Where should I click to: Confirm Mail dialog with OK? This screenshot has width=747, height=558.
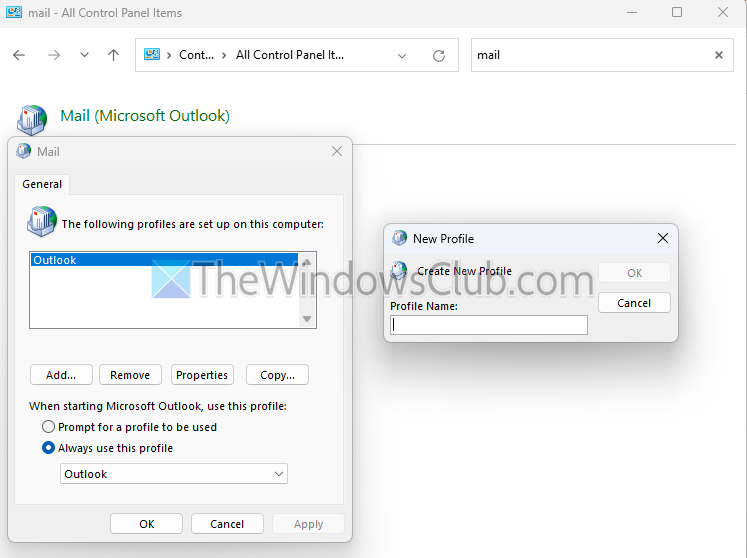(x=146, y=524)
